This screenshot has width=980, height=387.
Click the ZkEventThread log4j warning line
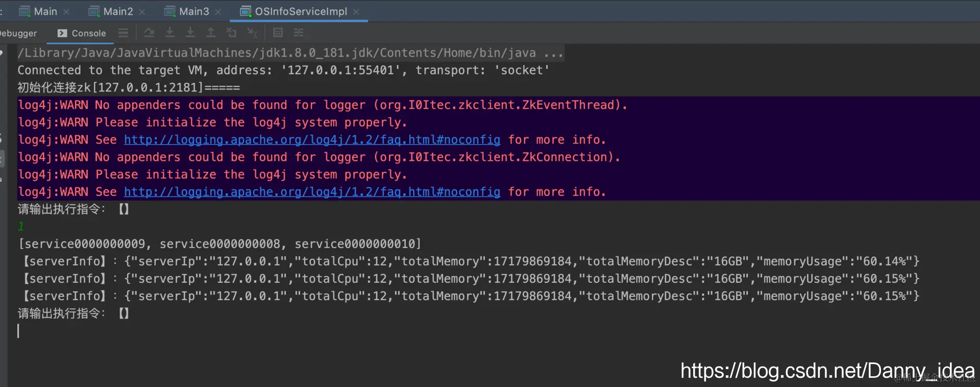(322, 105)
